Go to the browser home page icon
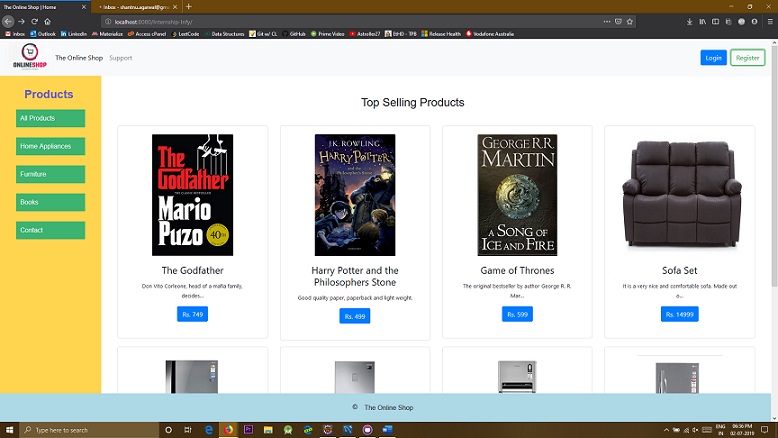The width and height of the screenshot is (778, 438). pyautogui.click(x=49, y=21)
